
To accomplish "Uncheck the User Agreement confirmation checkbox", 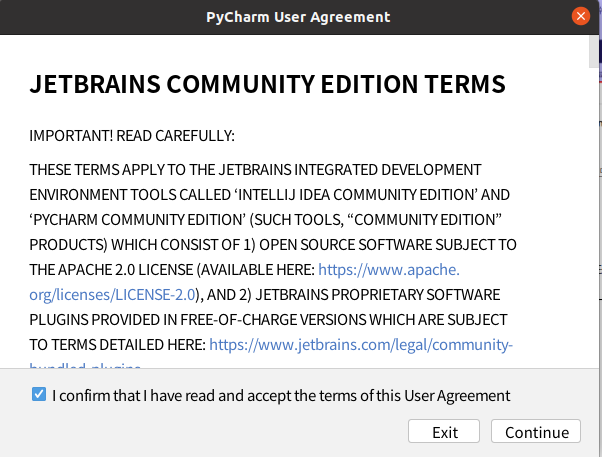I will [39, 394].
